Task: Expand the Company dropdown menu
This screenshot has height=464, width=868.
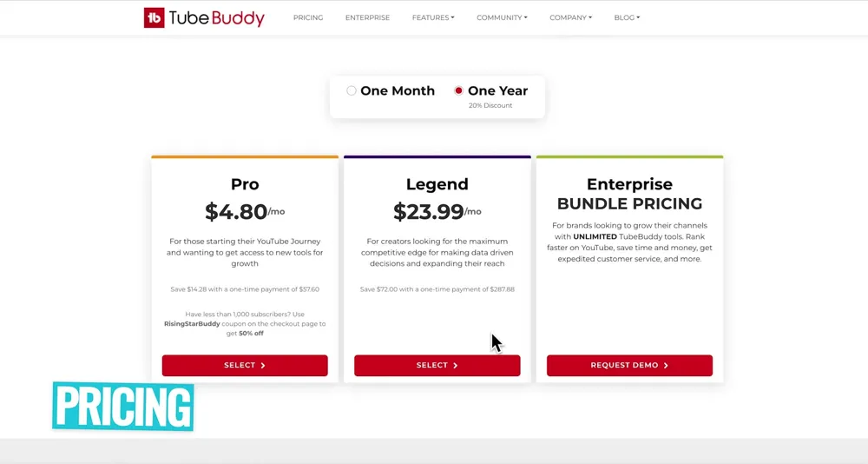Action: tap(570, 17)
